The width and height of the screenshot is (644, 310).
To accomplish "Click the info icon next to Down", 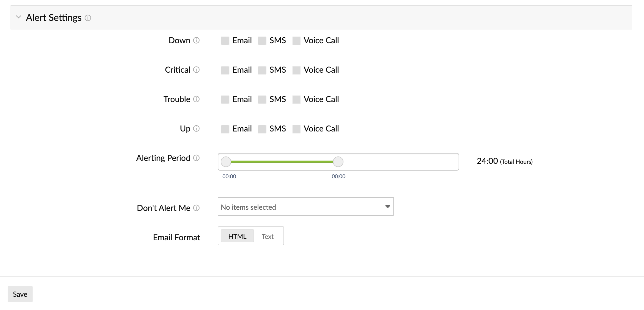I will [x=196, y=40].
